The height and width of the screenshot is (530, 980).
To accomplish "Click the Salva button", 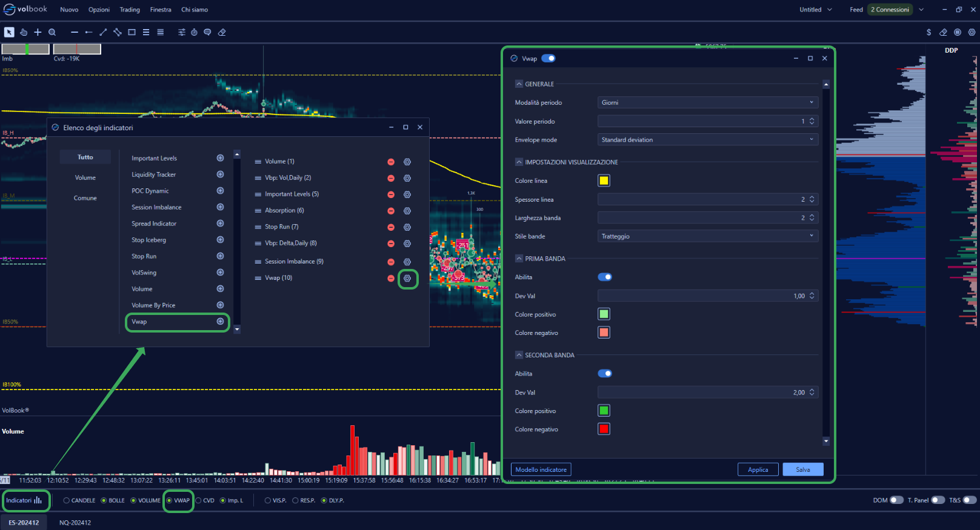I will coord(803,469).
